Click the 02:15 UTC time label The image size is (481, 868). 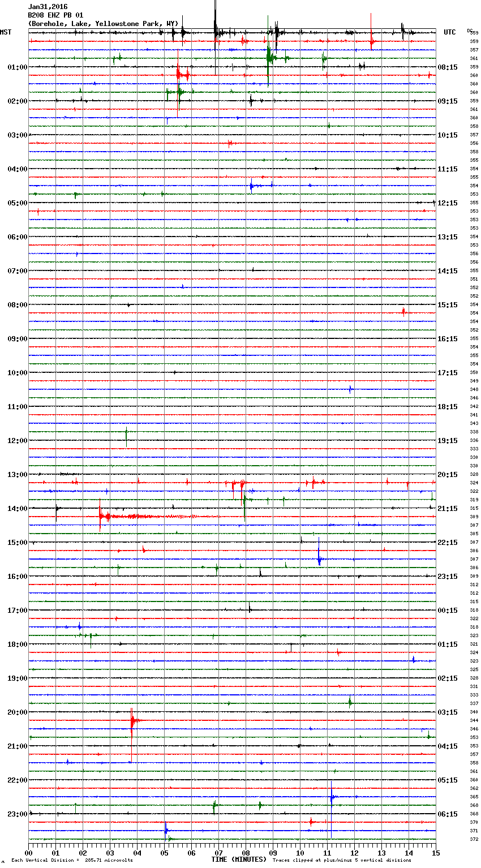448,678
